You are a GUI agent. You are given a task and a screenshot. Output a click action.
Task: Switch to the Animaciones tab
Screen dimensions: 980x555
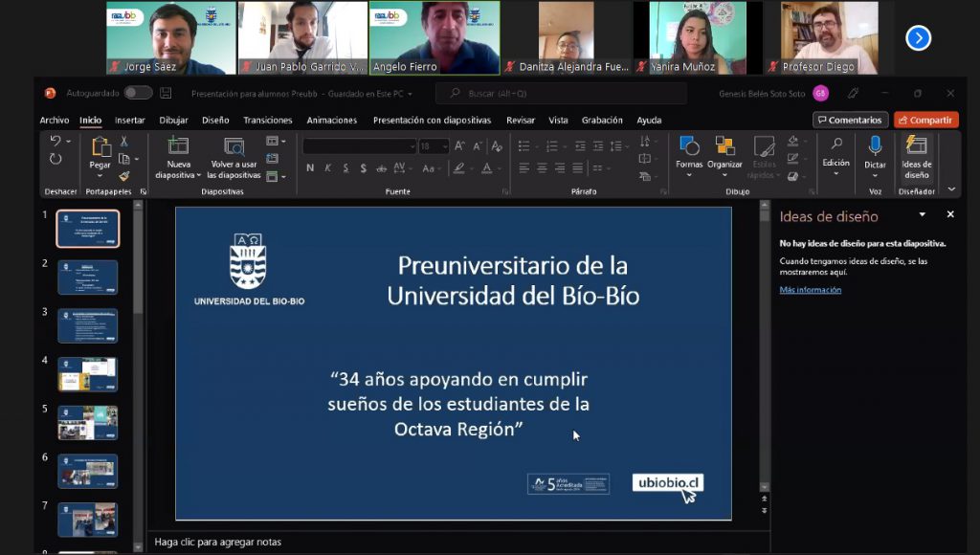point(332,120)
